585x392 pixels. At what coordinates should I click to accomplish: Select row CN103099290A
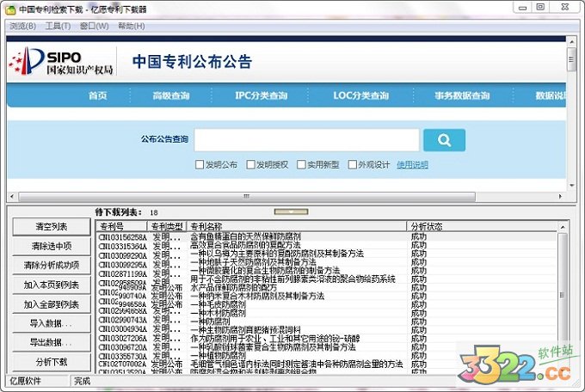[x=327, y=254]
